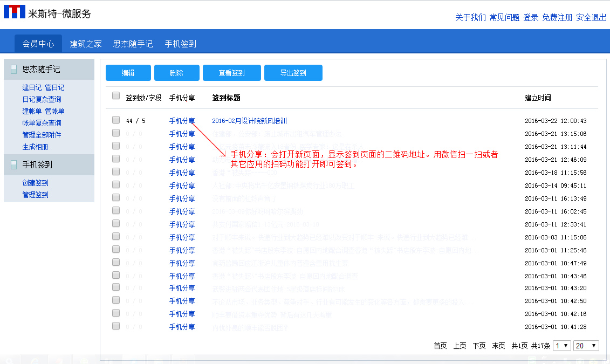Image resolution: width=610 pixels, height=364 pixels.
Task: Click the 查看签到 button
Action: point(231,73)
